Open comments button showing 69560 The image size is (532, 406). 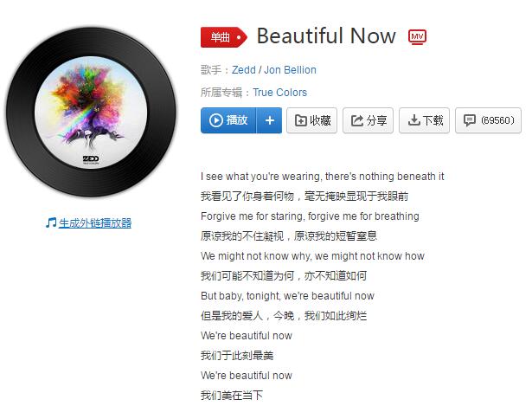click(488, 120)
